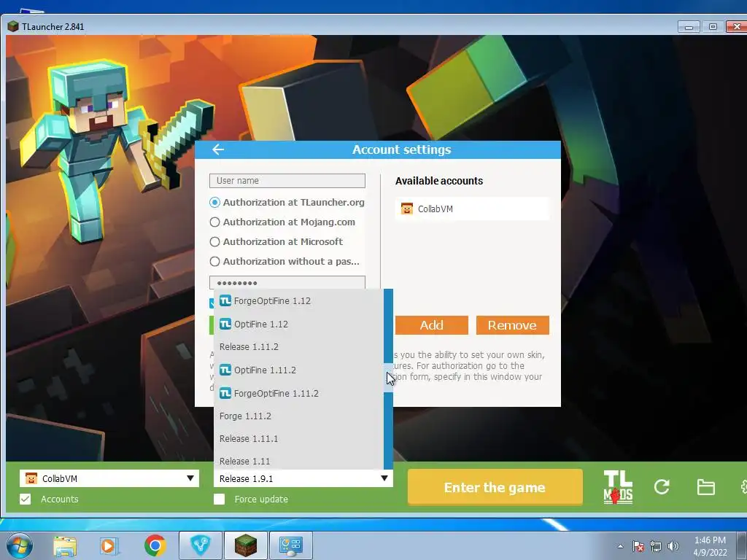Uncheck the Accounts checkbox
Image resolution: width=747 pixels, height=560 pixels.
point(26,499)
